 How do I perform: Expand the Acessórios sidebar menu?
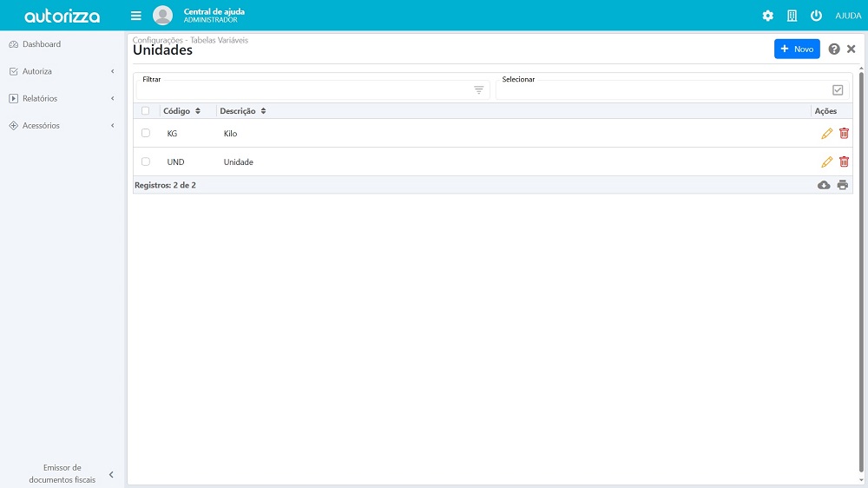[61, 126]
